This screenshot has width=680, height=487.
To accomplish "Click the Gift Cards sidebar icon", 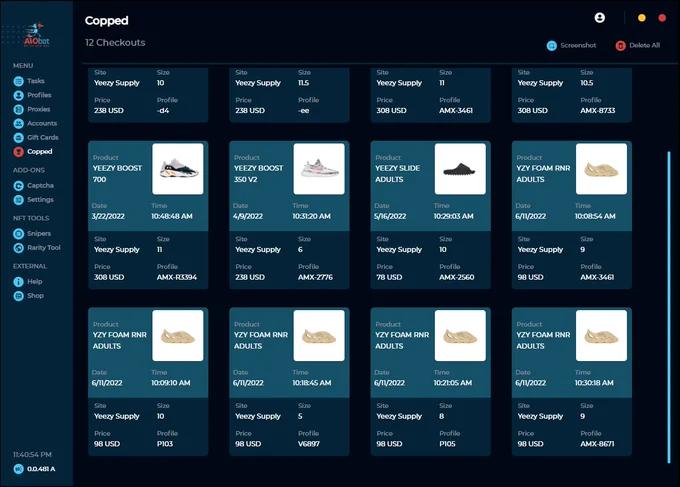I will tap(18, 138).
